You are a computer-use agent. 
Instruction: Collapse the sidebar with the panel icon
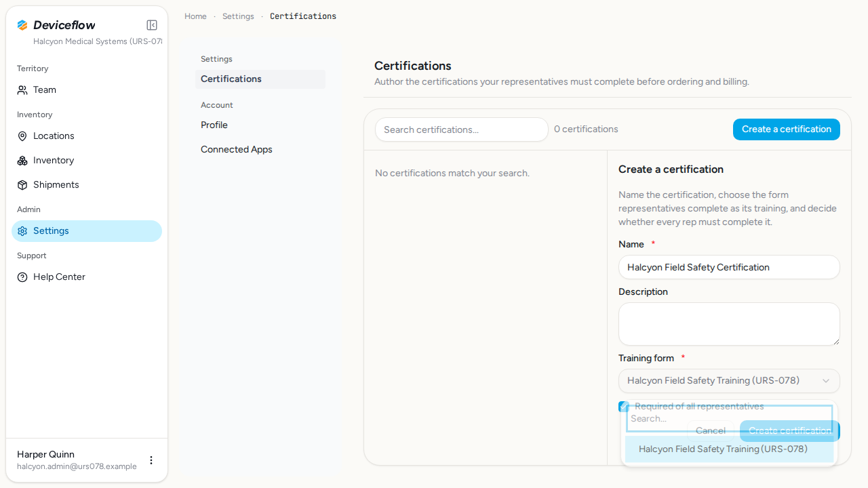[152, 25]
